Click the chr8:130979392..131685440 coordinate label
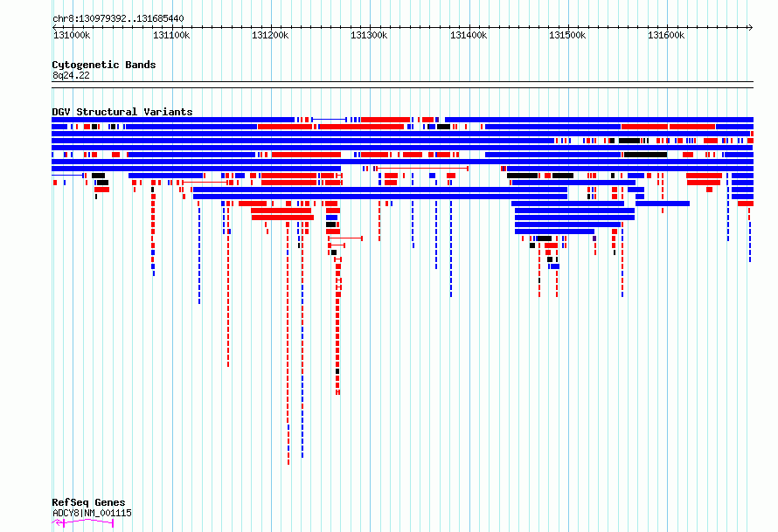The height and width of the screenshot is (532, 778). point(118,18)
